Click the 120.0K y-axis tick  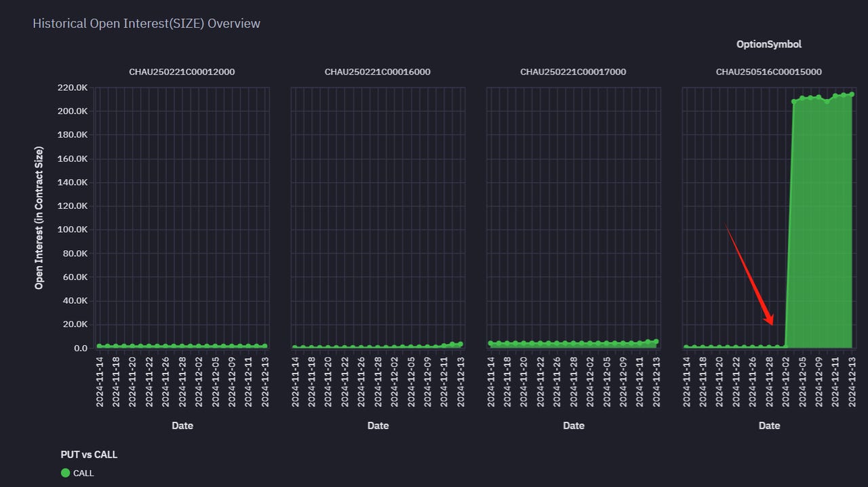(71, 206)
